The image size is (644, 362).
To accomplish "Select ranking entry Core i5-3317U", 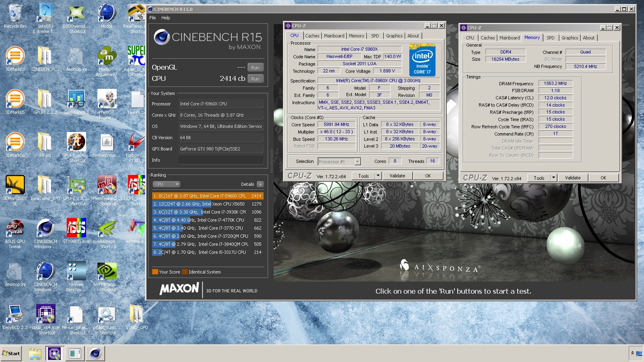I will [x=208, y=252].
